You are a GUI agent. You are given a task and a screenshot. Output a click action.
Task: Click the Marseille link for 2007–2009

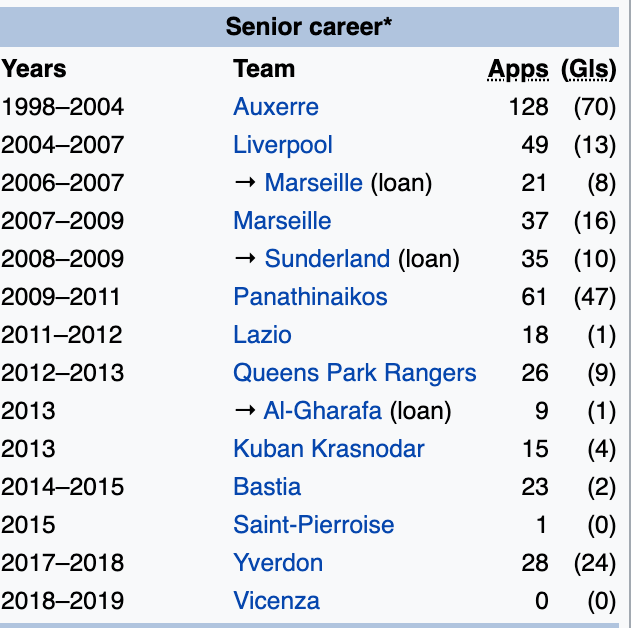pyautogui.click(x=282, y=221)
